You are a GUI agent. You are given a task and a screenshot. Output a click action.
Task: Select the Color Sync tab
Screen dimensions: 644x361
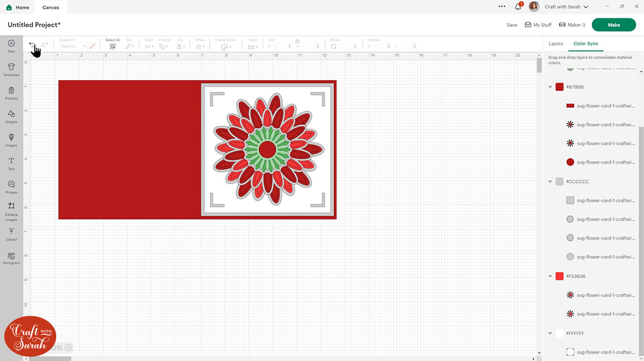[586, 44]
